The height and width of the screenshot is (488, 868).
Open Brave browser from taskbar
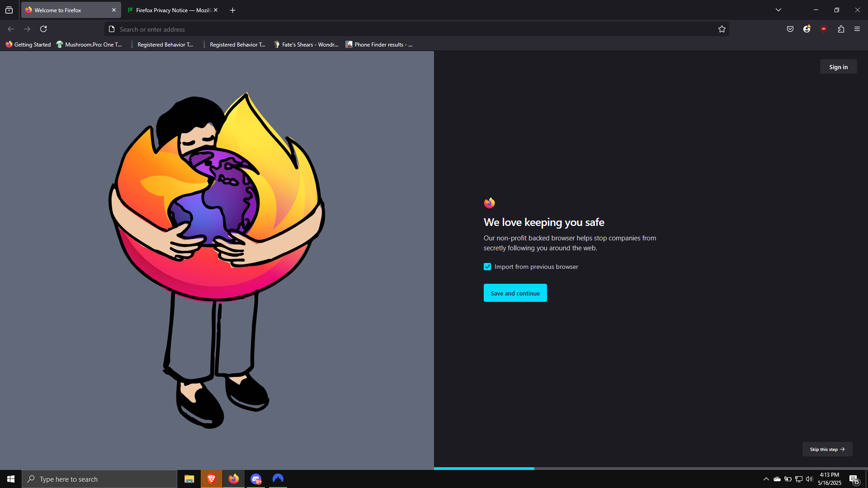point(211,479)
